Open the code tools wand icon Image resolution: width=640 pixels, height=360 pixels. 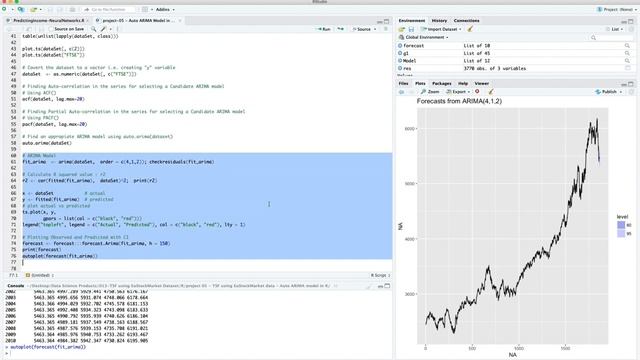tap(104, 29)
